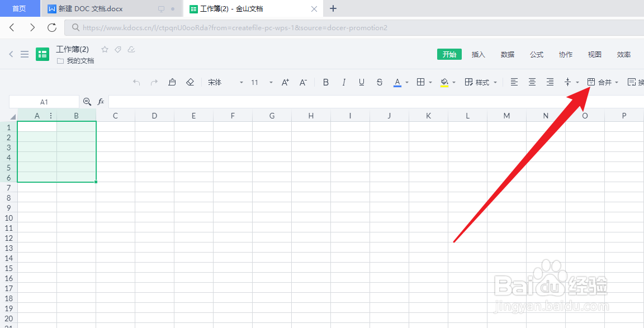
Task: Click the Clear Format eraser icon
Action: (x=190, y=82)
